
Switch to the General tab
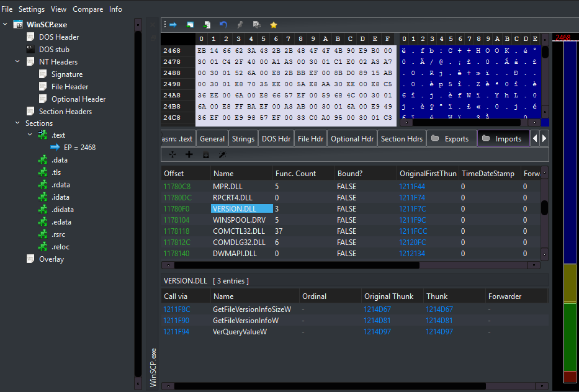coord(212,139)
